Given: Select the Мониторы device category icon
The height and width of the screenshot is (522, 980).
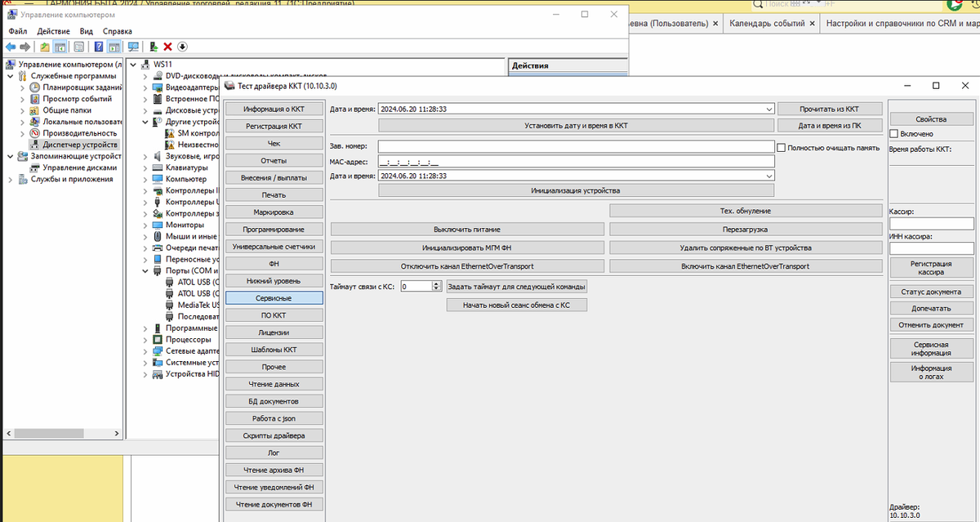Looking at the screenshot, I should point(158,225).
